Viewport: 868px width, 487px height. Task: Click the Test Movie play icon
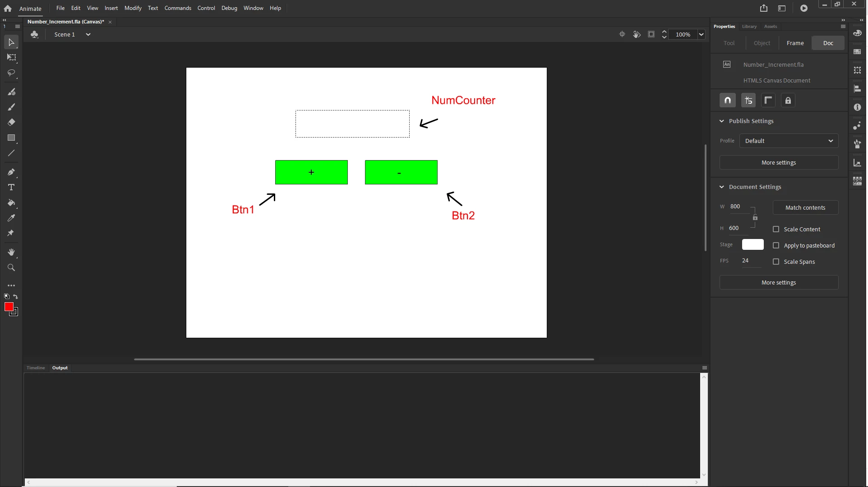804,8
